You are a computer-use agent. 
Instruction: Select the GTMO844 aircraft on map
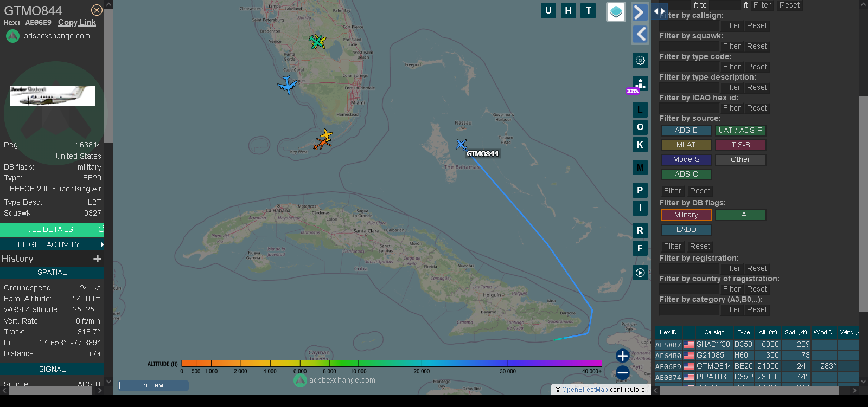click(x=461, y=145)
